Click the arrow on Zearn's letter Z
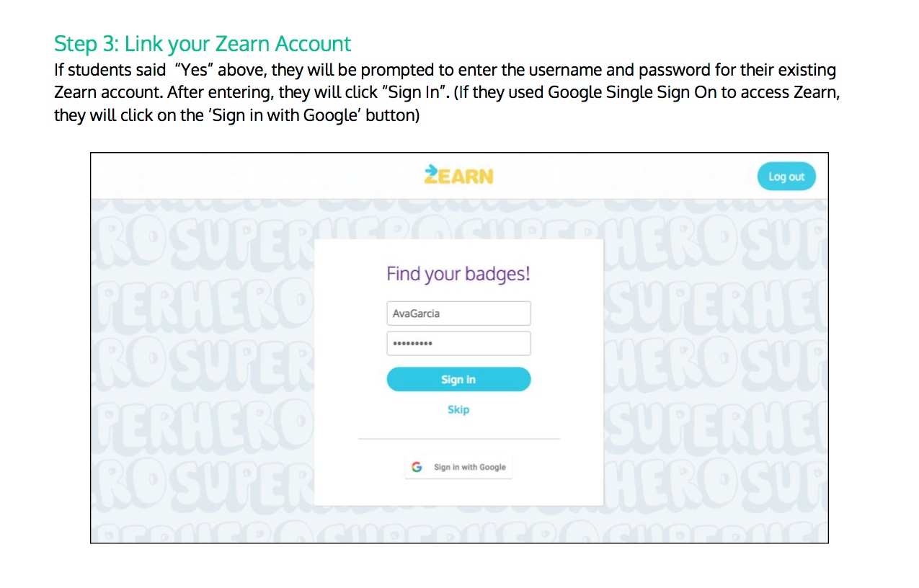Image resolution: width=919 pixels, height=588 pixels. pyautogui.click(x=431, y=170)
